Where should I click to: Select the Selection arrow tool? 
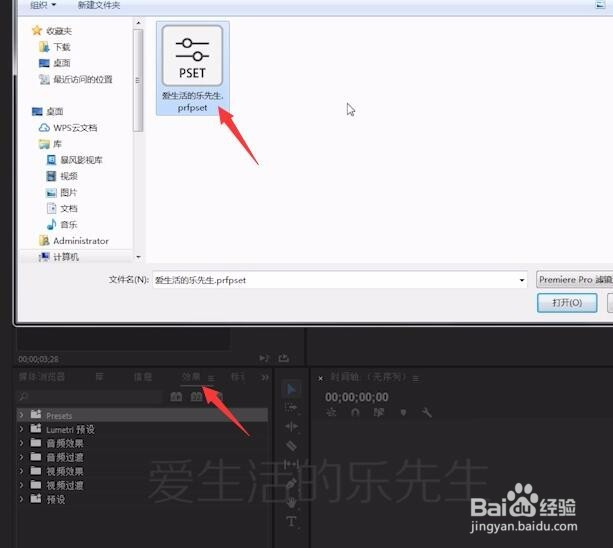pos(291,389)
